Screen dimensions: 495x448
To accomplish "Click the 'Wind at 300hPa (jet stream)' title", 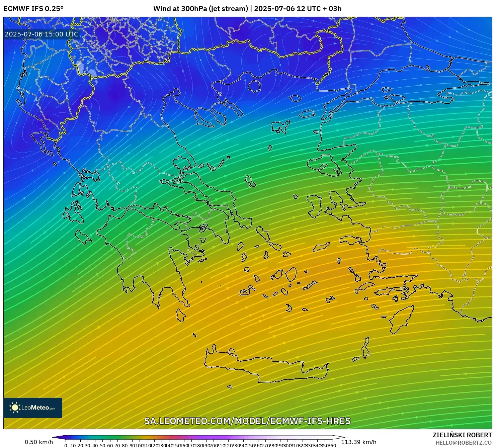I will point(200,9).
